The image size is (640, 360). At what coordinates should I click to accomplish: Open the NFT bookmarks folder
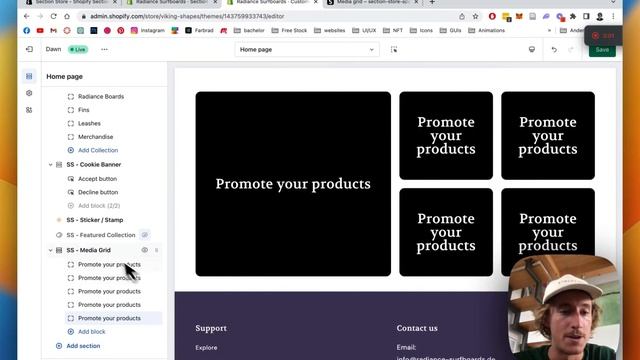click(x=393, y=30)
